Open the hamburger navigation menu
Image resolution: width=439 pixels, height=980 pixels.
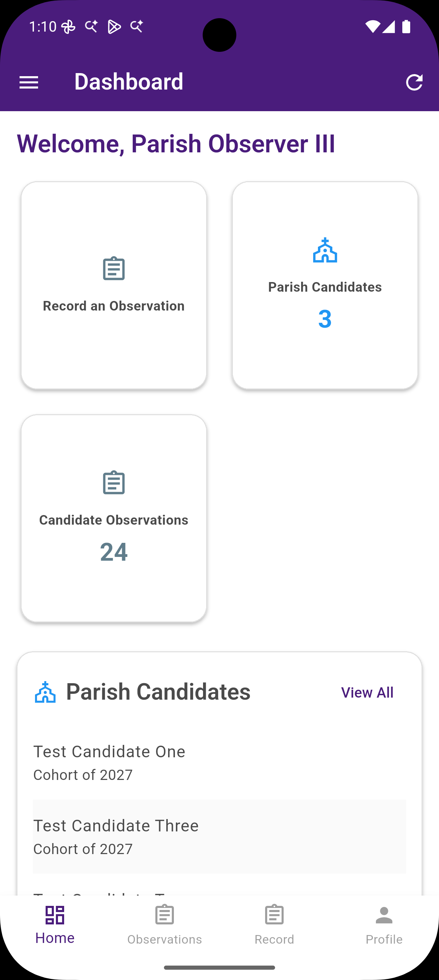[29, 82]
